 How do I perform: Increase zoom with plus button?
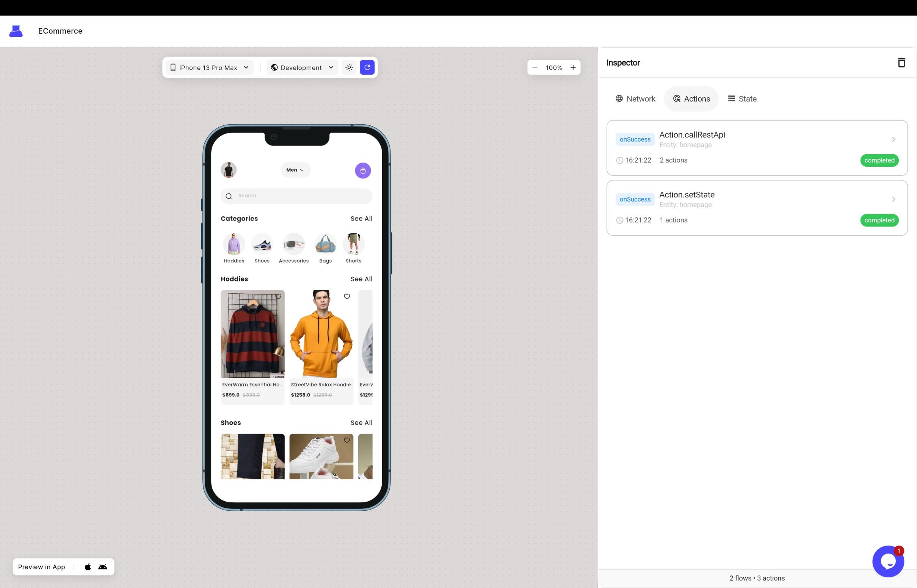(x=572, y=67)
